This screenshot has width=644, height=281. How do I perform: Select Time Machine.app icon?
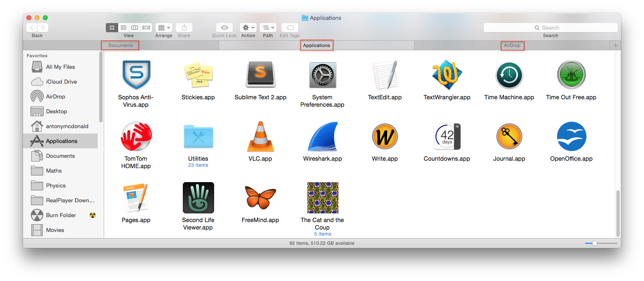[509, 75]
